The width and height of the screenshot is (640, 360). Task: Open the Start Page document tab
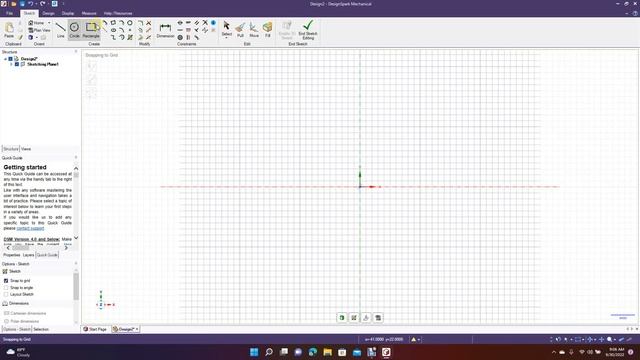point(95,329)
